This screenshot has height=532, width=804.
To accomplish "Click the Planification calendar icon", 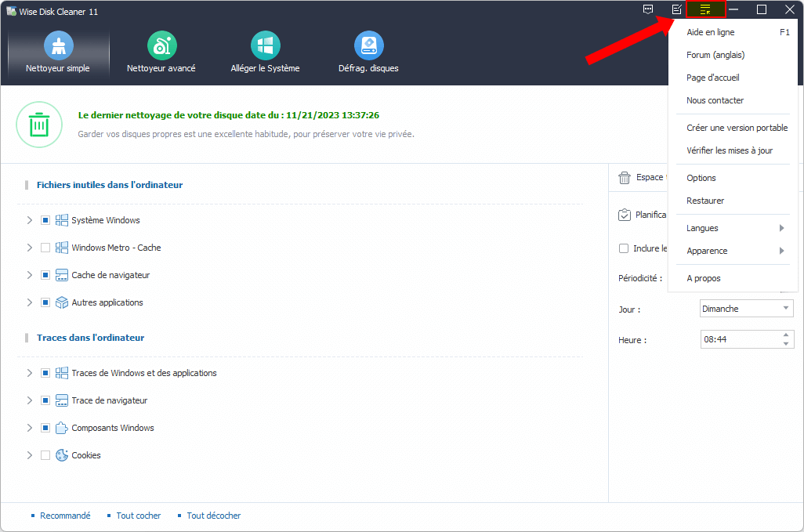I will click(625, 215).
